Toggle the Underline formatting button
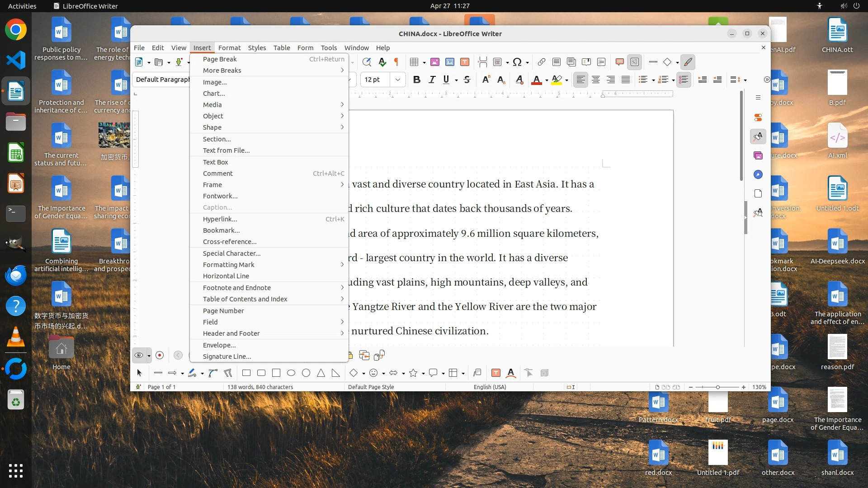Image resolution: width=868 pixels, height=488 pixels. click(446, 80)
